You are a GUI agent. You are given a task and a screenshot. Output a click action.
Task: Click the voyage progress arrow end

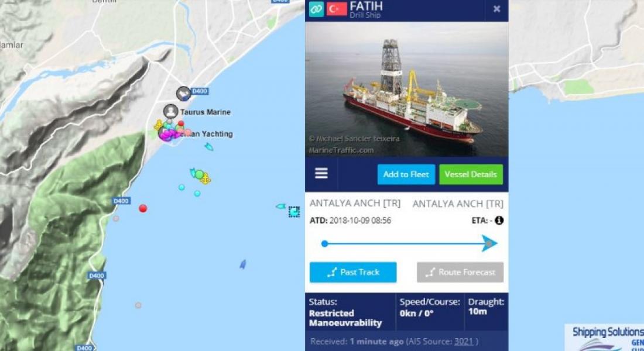[x=489, y=243]
